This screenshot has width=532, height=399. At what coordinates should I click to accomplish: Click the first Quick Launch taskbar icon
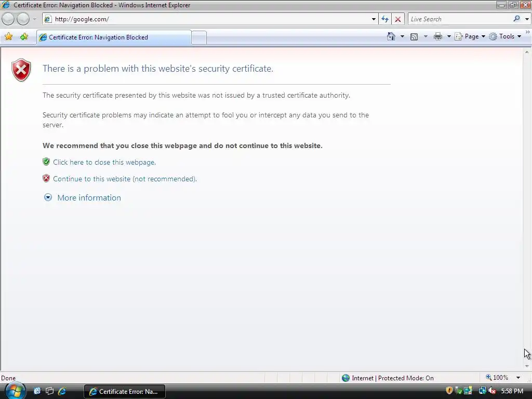37,391
